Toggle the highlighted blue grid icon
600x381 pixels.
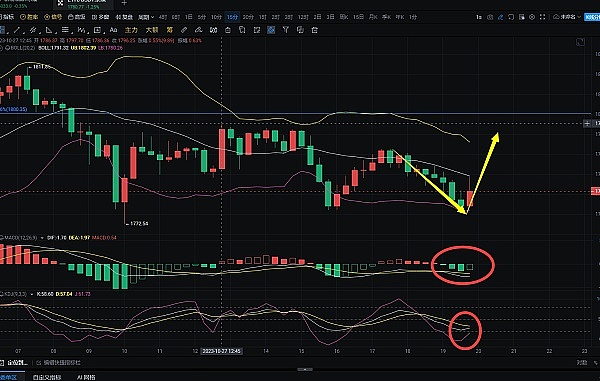click(271, 30)
